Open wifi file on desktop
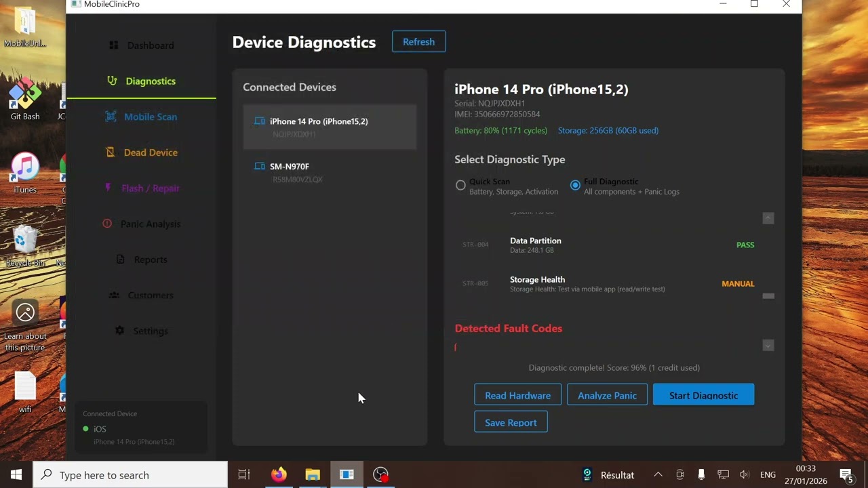Screen dimensions: 868x488 pyautogui.click(x=25, y=392)
